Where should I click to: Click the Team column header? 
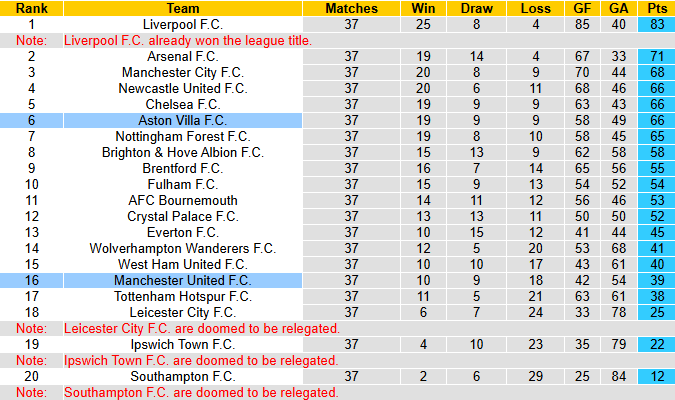point(183,8)
